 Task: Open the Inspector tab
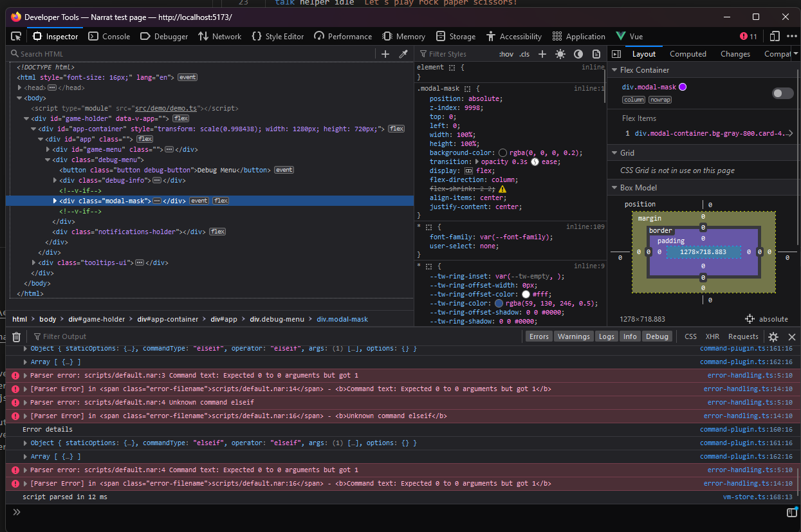(55, 37)
